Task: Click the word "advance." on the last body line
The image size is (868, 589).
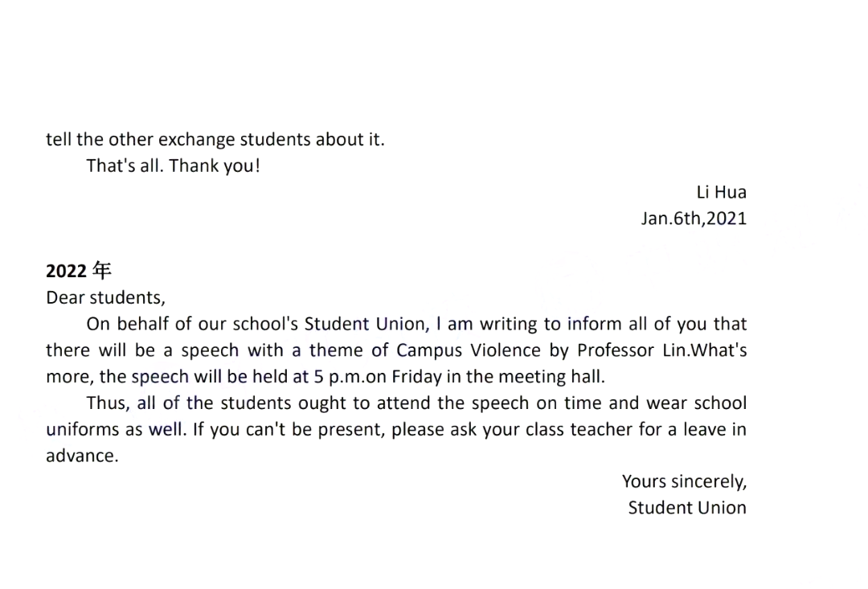Action: pos(82,456)
